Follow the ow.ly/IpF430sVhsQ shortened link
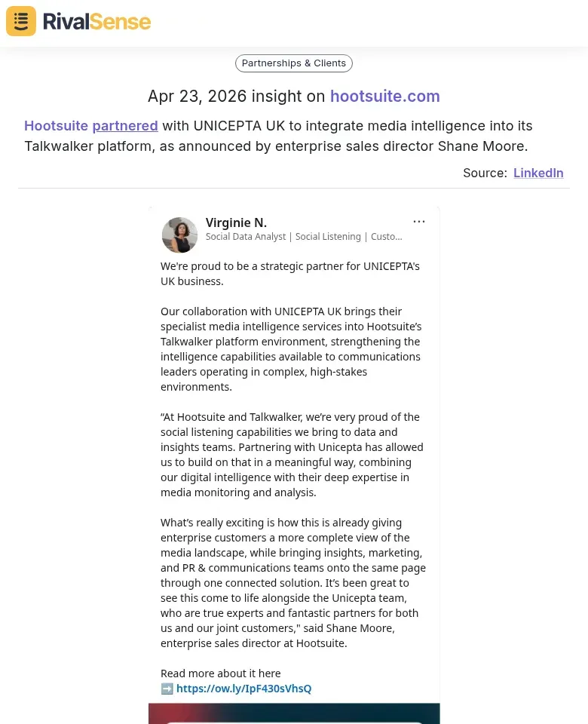The height and width of the screenshot is (724, 588). (x=243, y=689)
